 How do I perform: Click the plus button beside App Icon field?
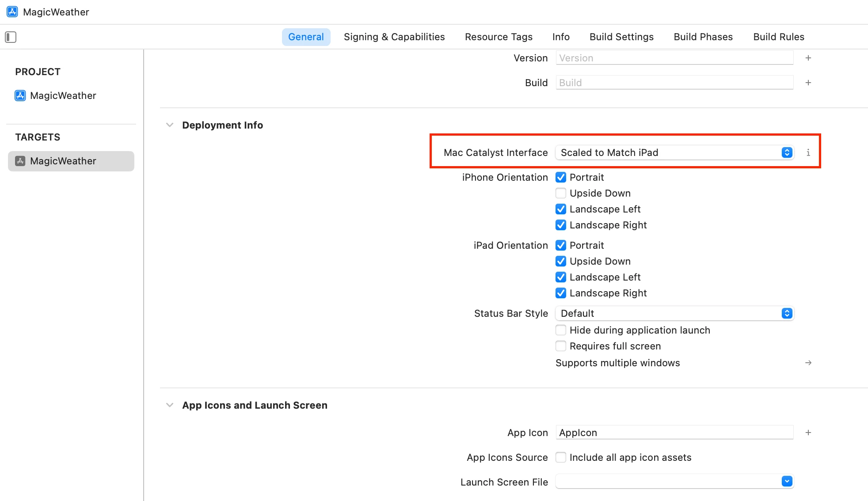pyautogui.click(x=808, y=433)
